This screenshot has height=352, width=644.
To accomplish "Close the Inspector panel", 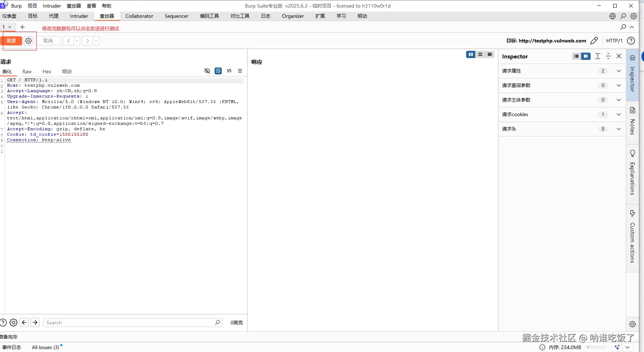I will coord(619,56).
